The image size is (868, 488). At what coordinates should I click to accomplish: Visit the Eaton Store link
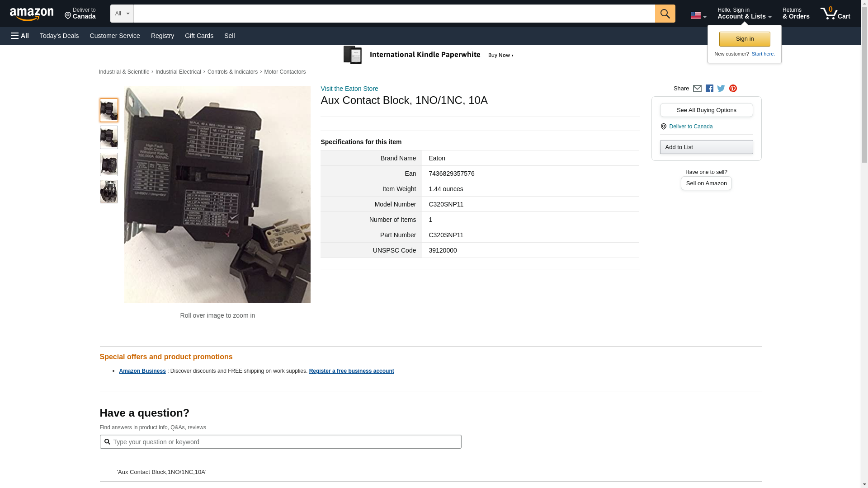tap(349, 89)
